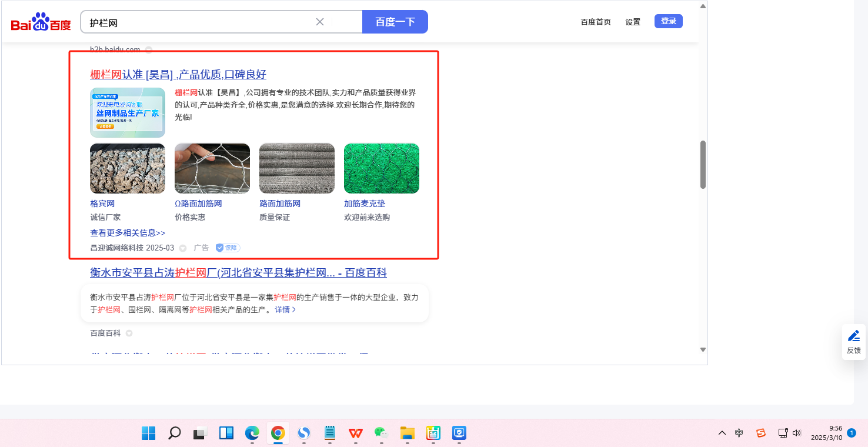This screenshot has height=447, width=868.
Task: Toggle the 中 Chinese input mode indicator
Action: 739,433
